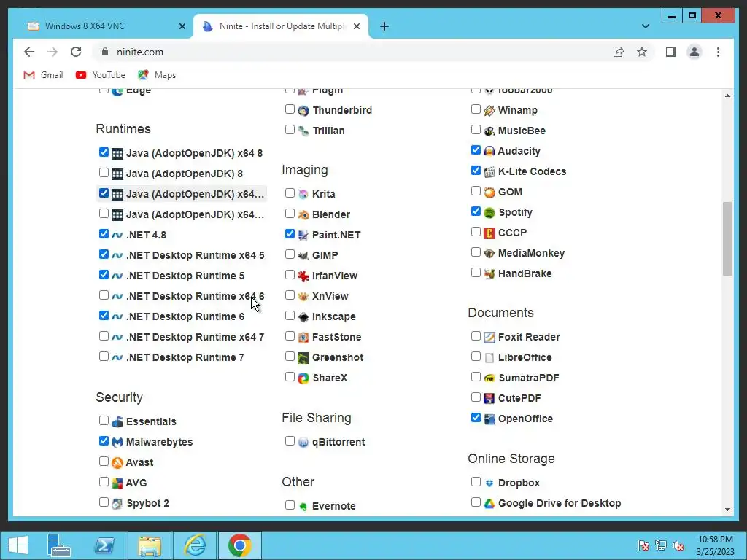Check the Essentials security checkbox
The height and width of the screenshot is (560, 747).
[x=104, y=421]
